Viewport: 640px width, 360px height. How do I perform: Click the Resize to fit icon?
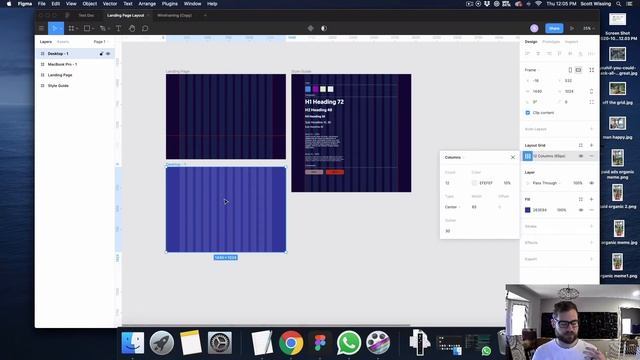(591, 70)
